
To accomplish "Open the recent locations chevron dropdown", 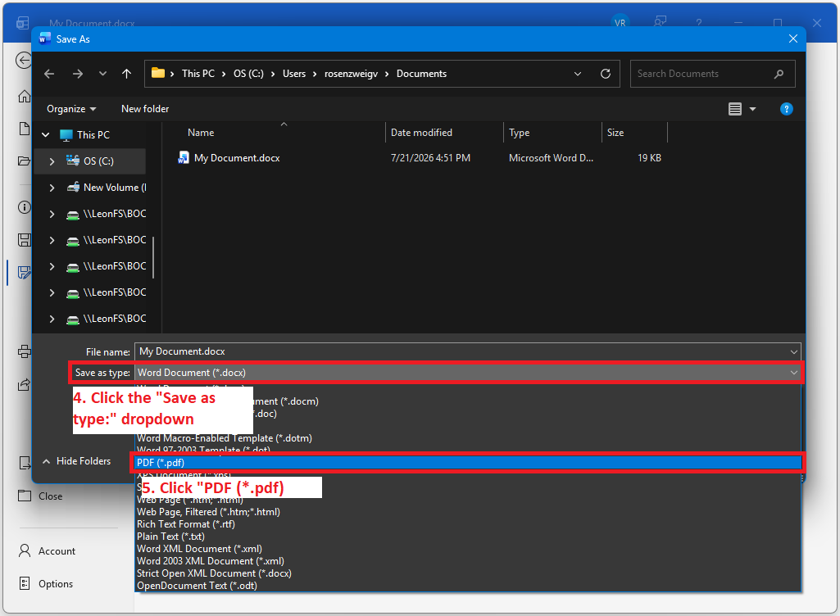I will (x=102, y=74).
